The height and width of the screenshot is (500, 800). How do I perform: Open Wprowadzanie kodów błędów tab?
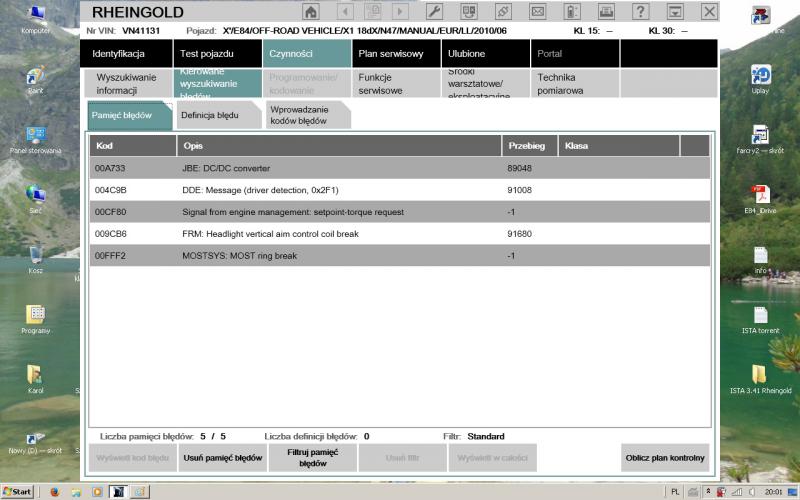coord(308,115)
